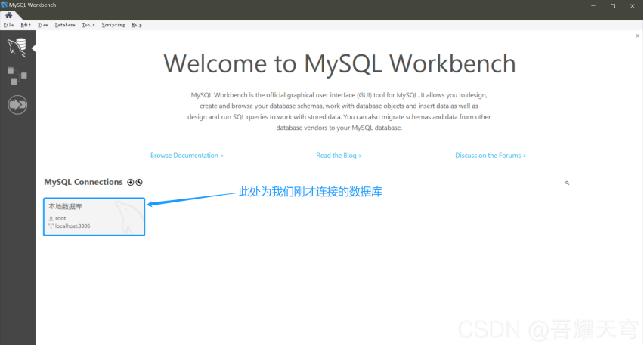The height and width of the screenshot is (345, 644).
Task: Click localhost:3306 text in connection tile
Action: pyautogui.click(x=73, y=226)
